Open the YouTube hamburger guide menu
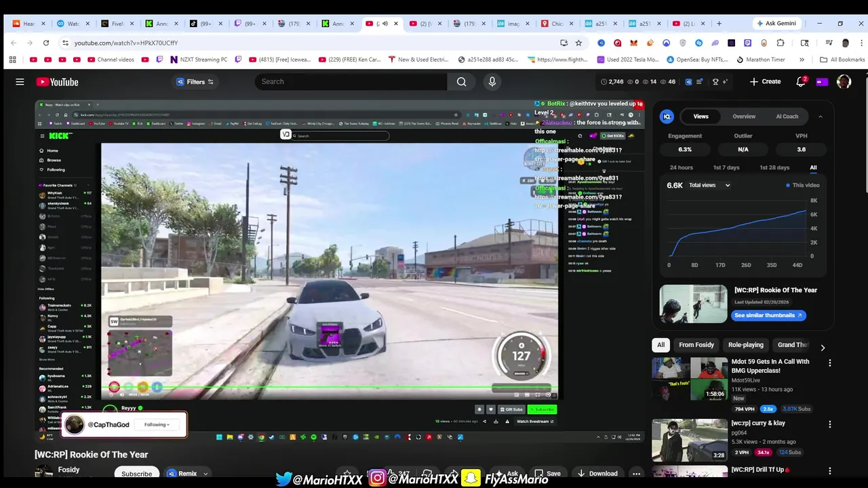The height and width of the screenshot is (488, 868). pyautogui.click(x=20, y=82)
